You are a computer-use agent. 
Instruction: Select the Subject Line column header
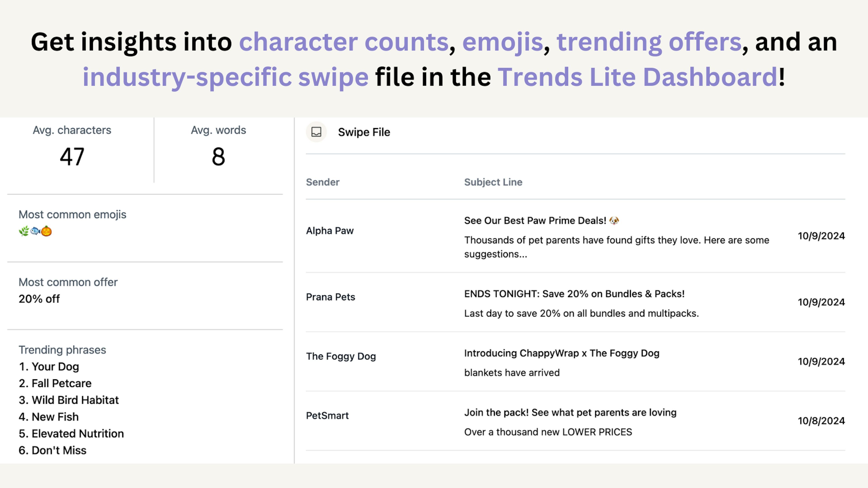tap(493, 182)
